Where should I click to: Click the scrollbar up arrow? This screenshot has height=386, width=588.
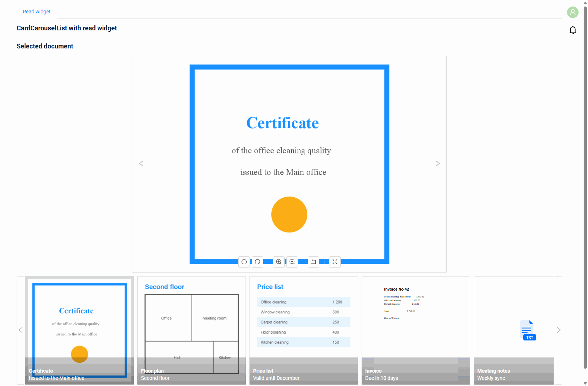point(585,3)
